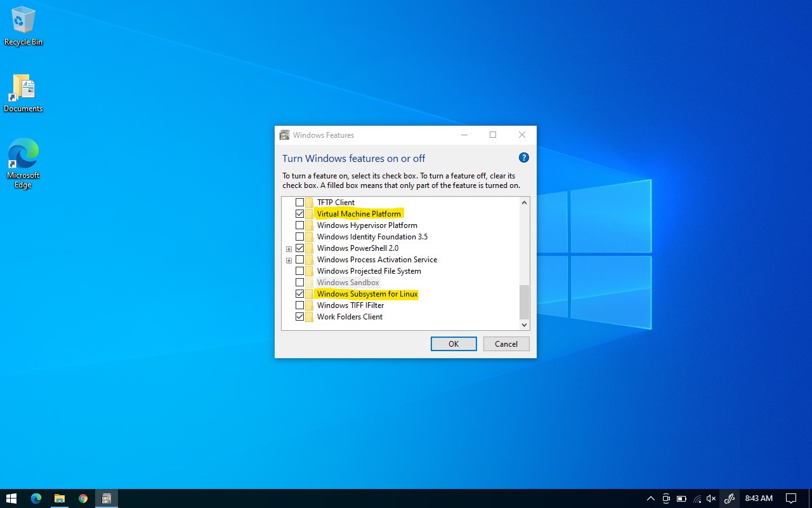Click the Windows Start button
812x508 pixels.
(11, 498)
